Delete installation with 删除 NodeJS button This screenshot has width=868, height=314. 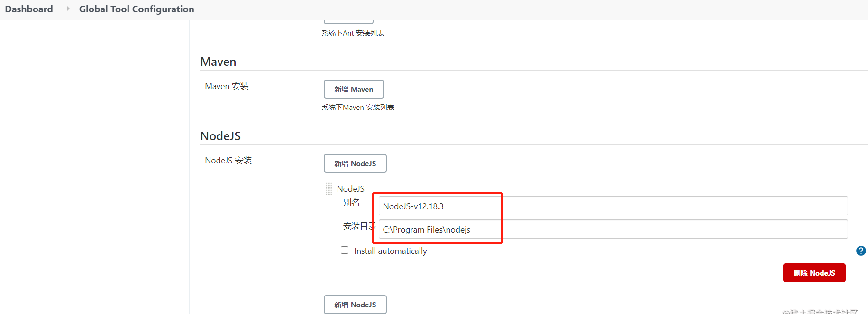point(814,273)
